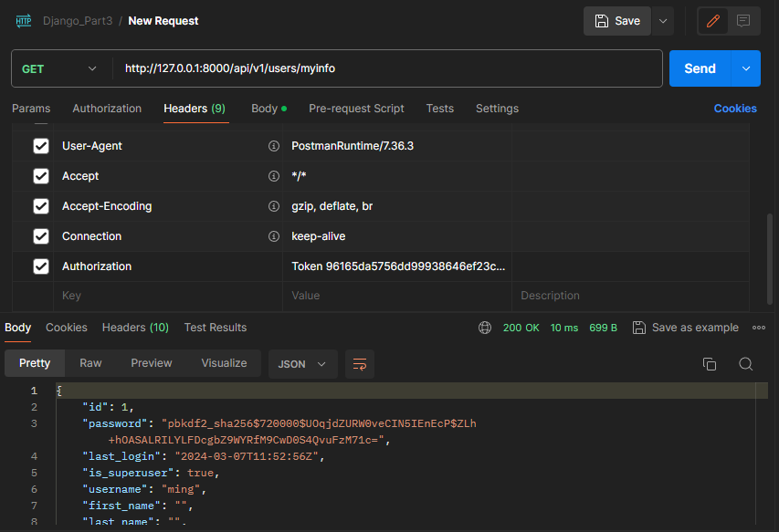Viewport: 779px width, 532px height.
Task: Click the Authorization Token value cell
Action: tap(397, 266)
